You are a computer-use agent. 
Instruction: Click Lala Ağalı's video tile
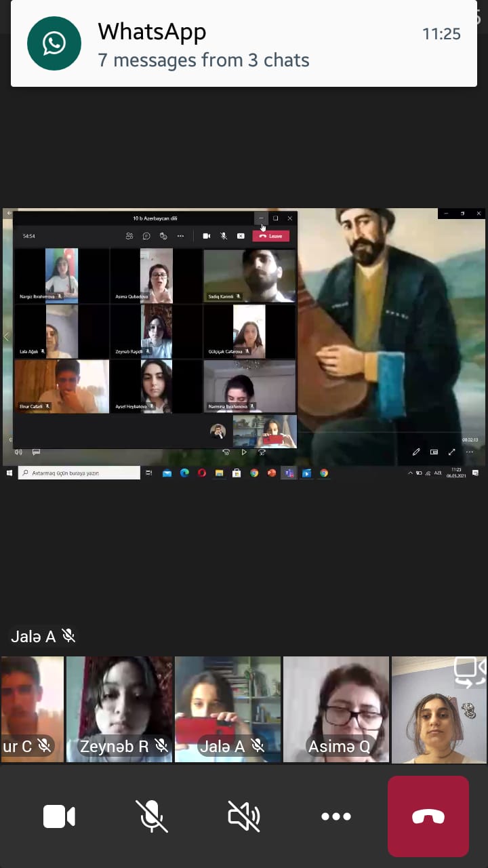(62, 332)
